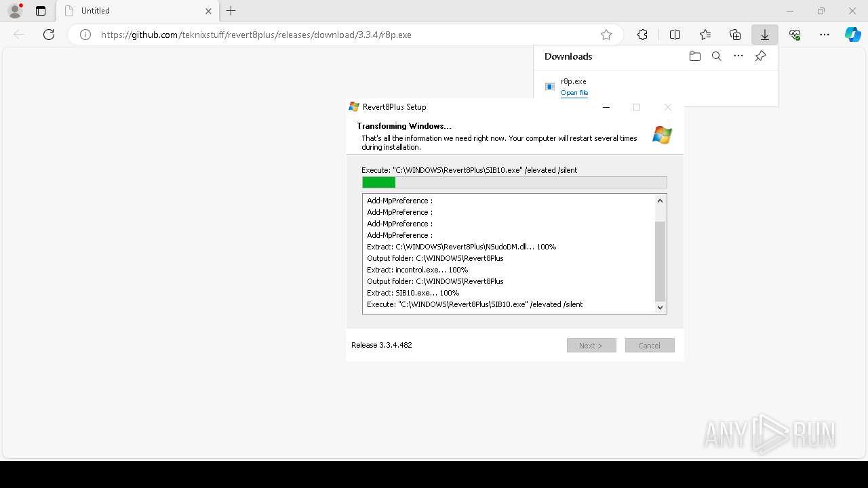Screen dimensions: 868x488
Task: Open Browser essentials heart icon
Action: [x=795, y=35]
